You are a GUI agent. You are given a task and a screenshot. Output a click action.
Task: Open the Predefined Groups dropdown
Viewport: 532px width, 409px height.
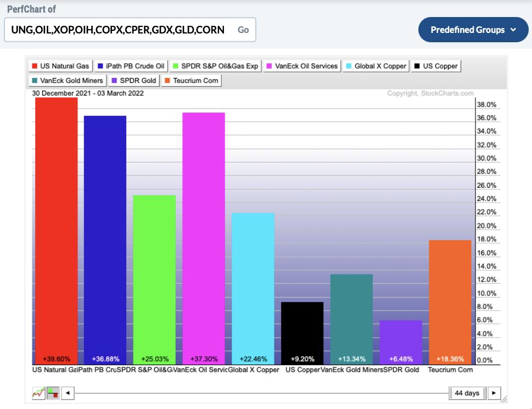[x=473, y=30]
